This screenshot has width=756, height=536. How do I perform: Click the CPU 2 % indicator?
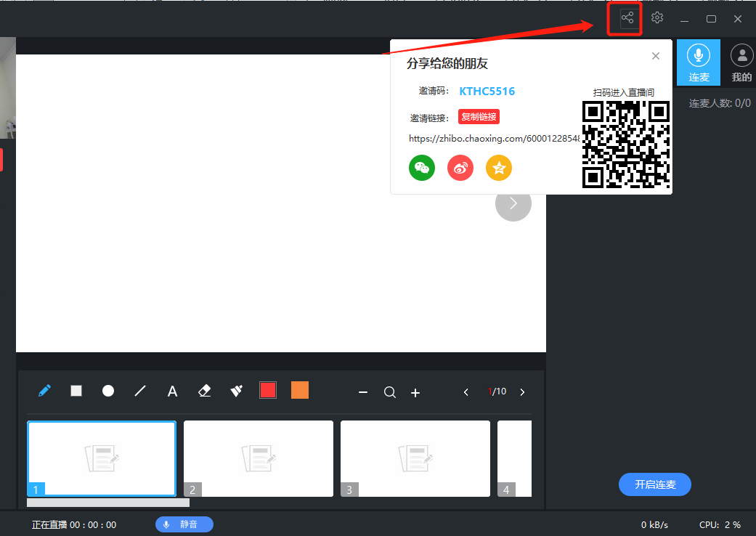tap(720, 525)
